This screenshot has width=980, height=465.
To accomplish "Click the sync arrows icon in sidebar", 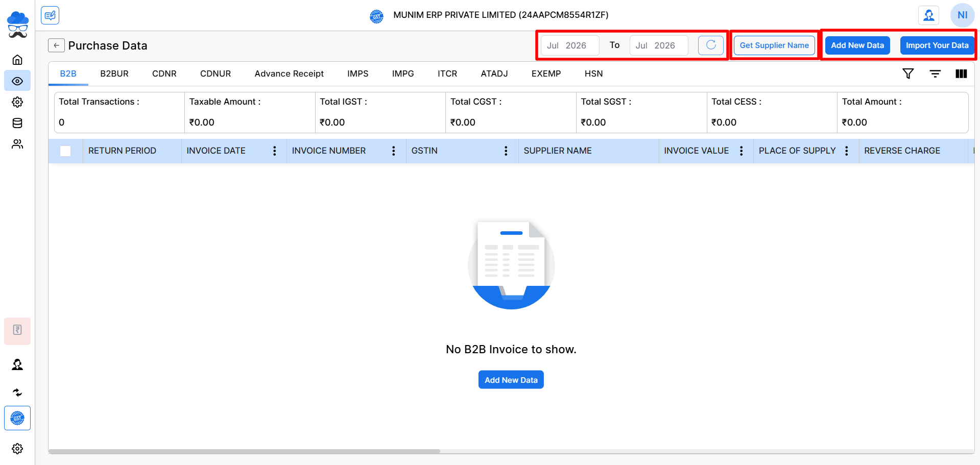I will pyautogui.click(x=17, y=392).
